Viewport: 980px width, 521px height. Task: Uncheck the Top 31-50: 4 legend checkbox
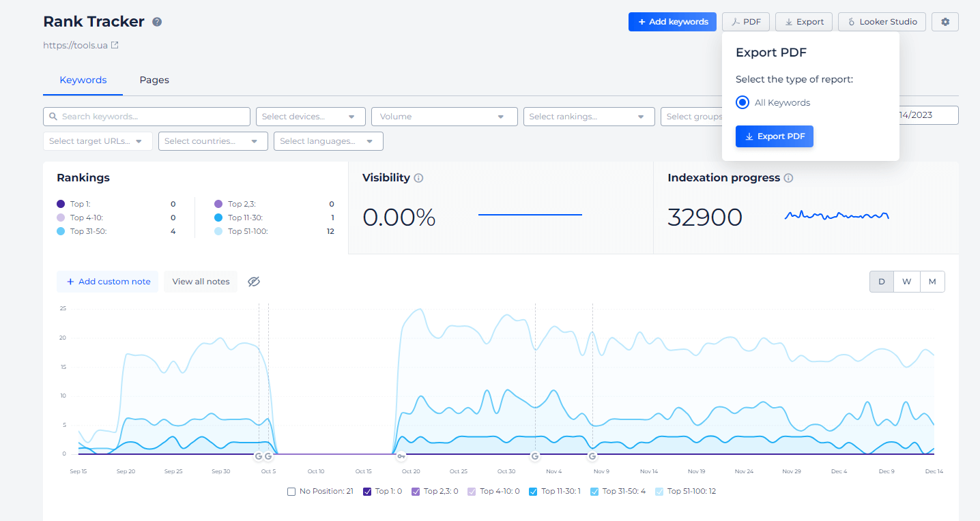[594, 491]
